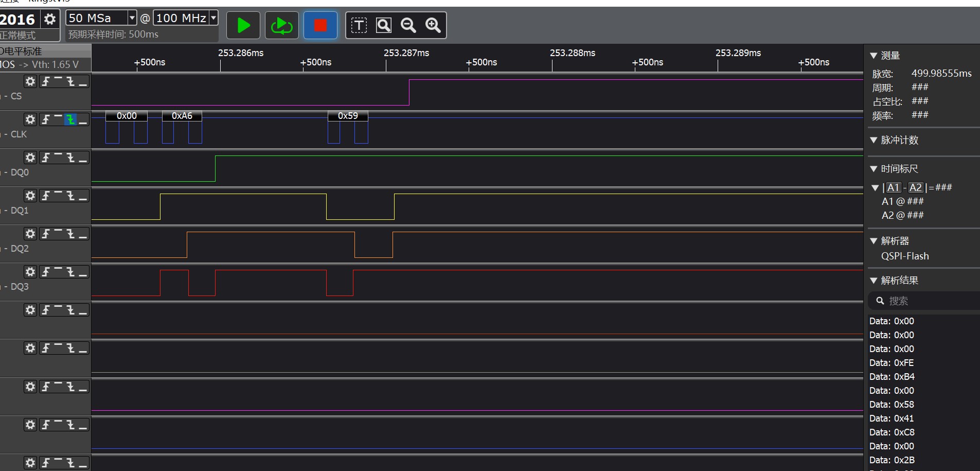Image resolution: width=980 pixels, height=471 pixels.
Task: Click the zoom-out magnifier icon
Action: (408, 25)
